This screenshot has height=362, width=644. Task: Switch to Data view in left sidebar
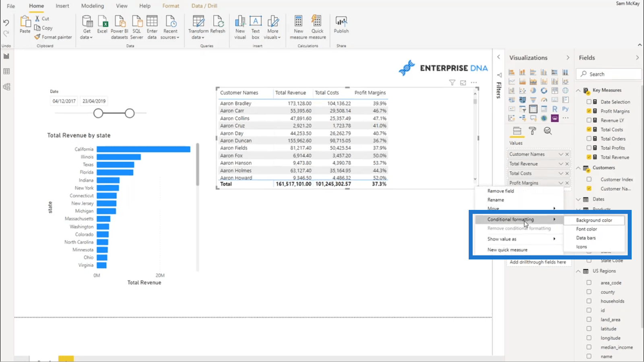pos(6,72)
